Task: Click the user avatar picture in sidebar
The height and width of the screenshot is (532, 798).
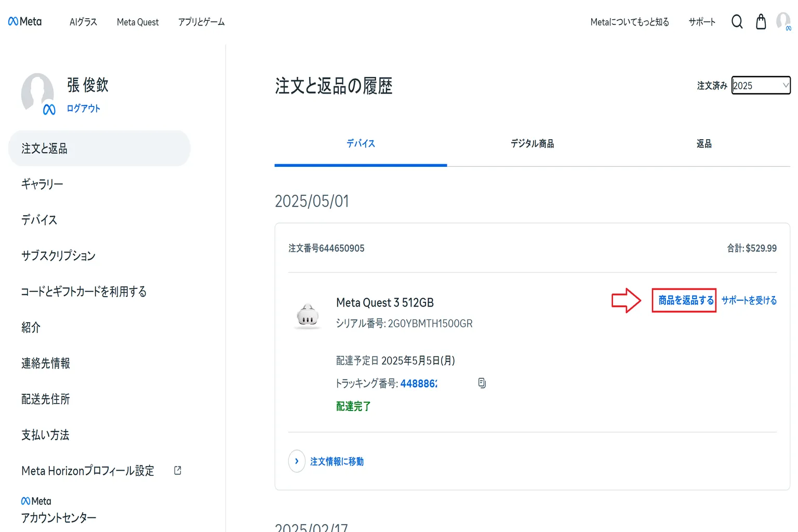Action: click(38, 94)
